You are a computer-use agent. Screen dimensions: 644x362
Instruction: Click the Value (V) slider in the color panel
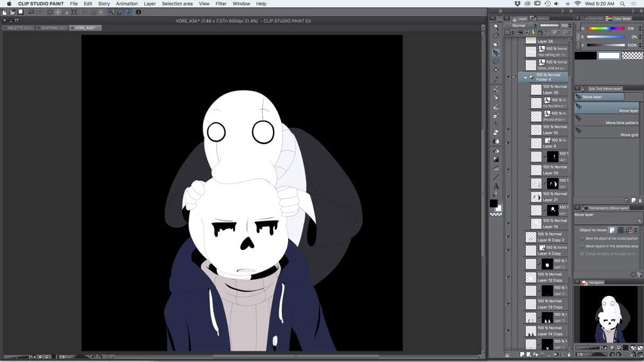606,45
